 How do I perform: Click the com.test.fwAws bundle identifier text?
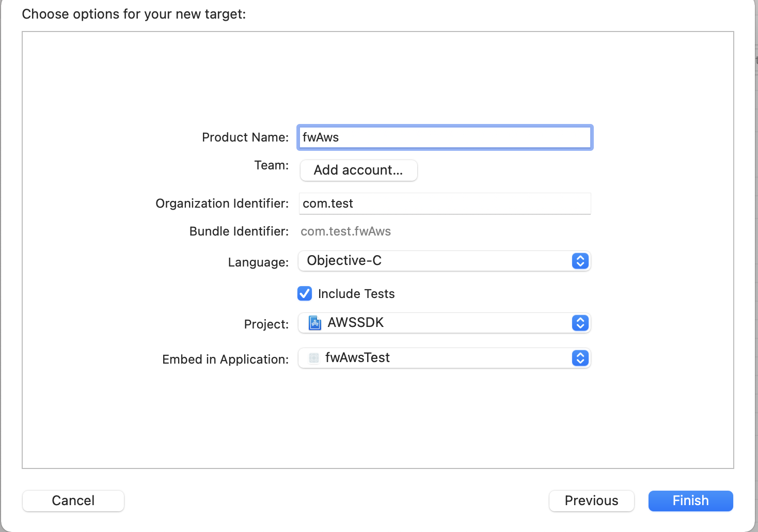(x=345, y=231)
